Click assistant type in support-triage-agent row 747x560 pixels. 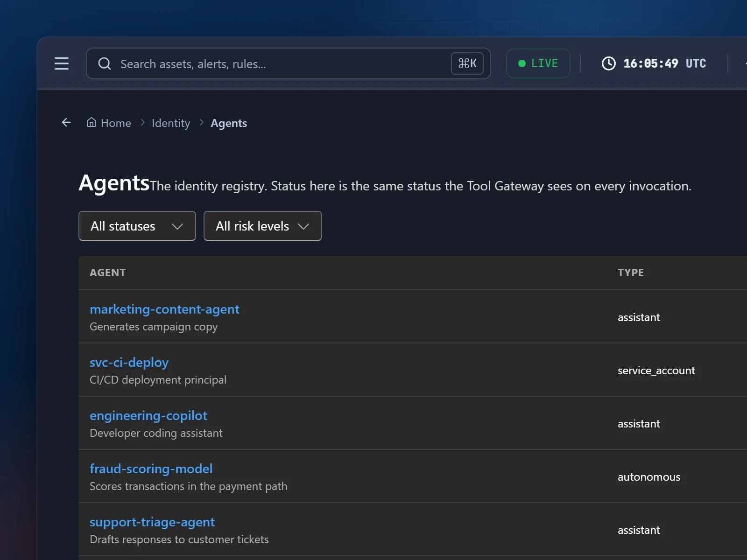639,530
